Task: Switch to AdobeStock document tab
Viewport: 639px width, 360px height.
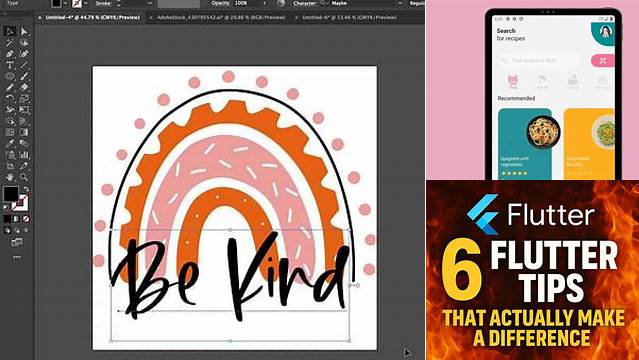Action: click(x=220, y=18)
